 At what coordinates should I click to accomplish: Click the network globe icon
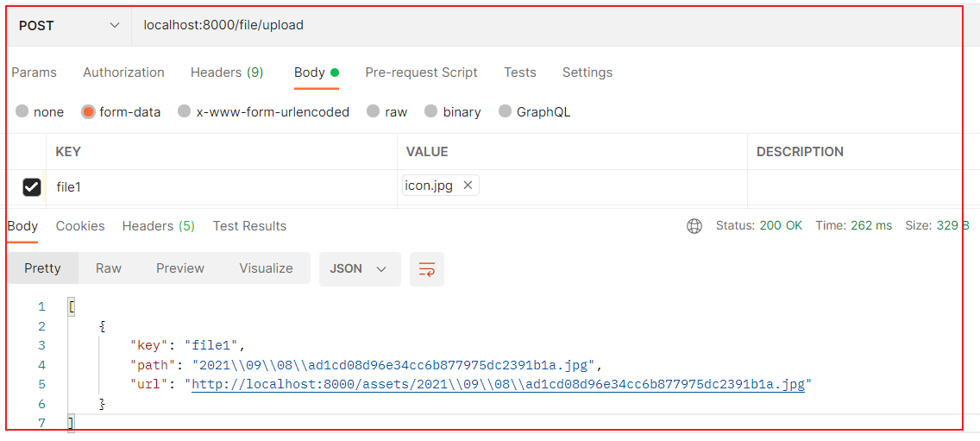point(694,226)
